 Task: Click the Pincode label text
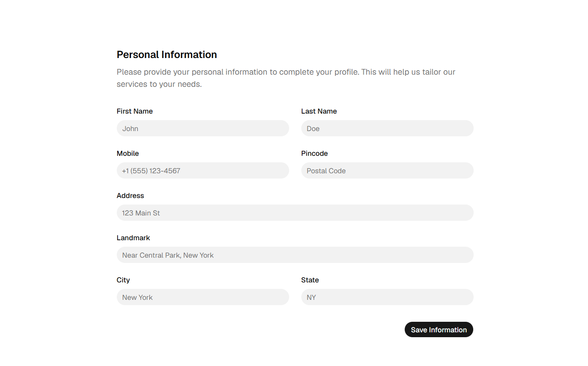315,153
